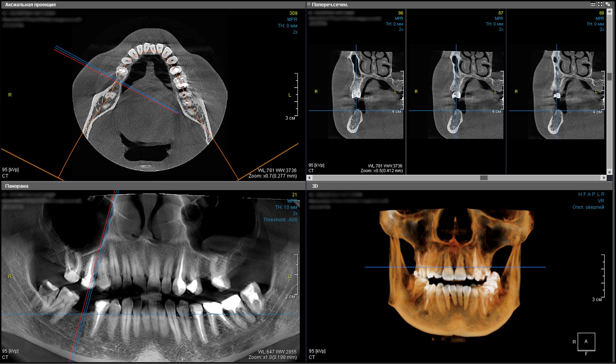Click WL:647 WW:2855 in panorama view
The height and width of the screenshot is (364, 616).
click(x=277, y=352)
